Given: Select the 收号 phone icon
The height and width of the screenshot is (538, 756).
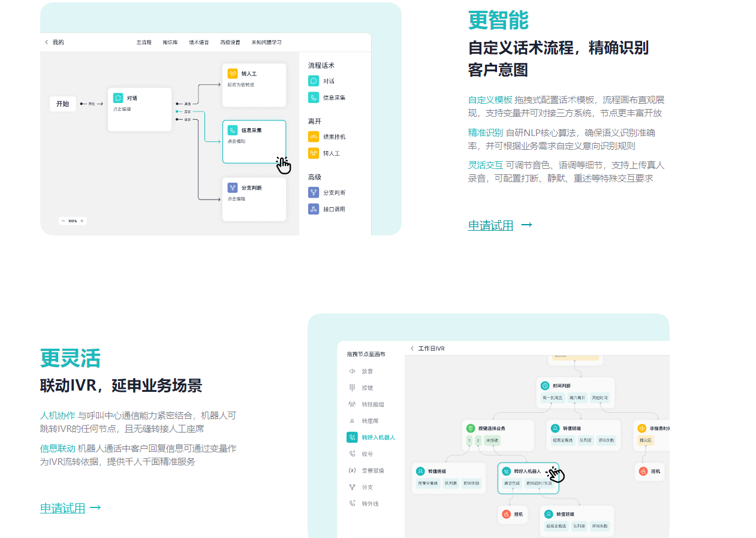Looking at the screenshot, I should click(x=353, y=454).
